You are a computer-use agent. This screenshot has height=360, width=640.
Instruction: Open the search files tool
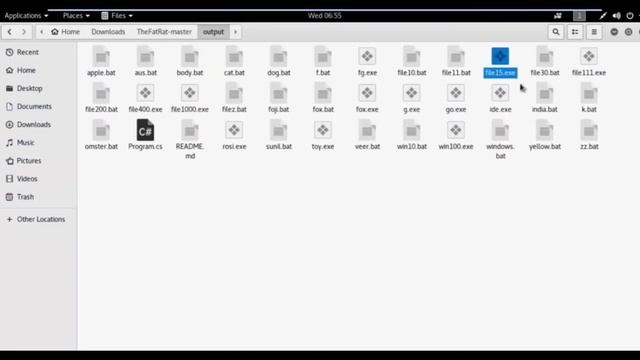tap(556, 32)
